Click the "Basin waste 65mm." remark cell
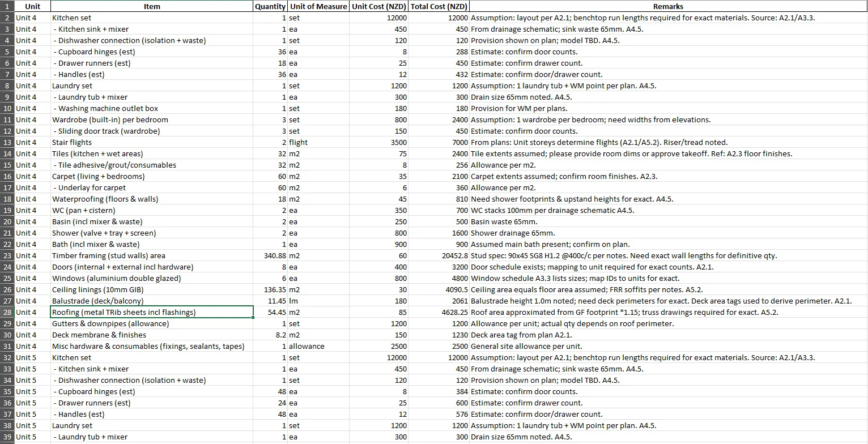This screenshot has width=868, height=444. [x=668, y=221]
